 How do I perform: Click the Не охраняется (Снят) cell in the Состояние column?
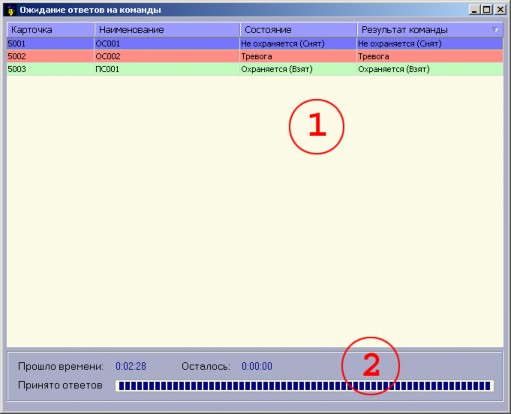click(x=283, y=44)
